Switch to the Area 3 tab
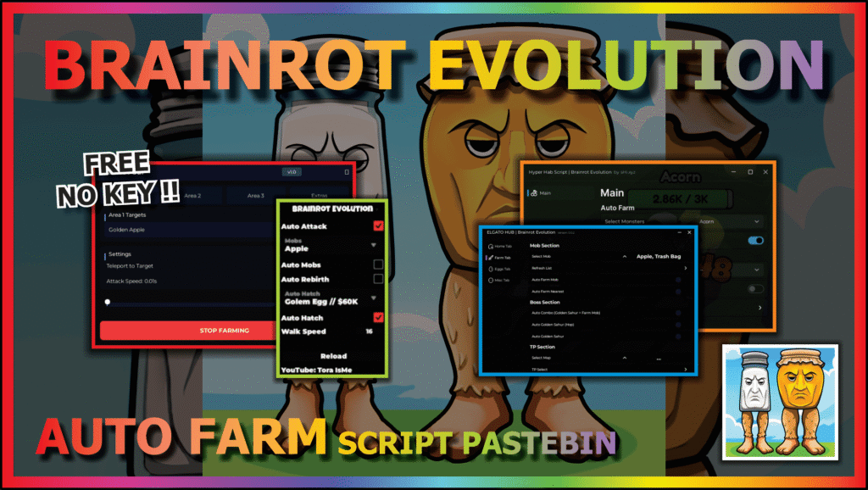868x490 pixels. pyautogui.click(x=256, y=196)
